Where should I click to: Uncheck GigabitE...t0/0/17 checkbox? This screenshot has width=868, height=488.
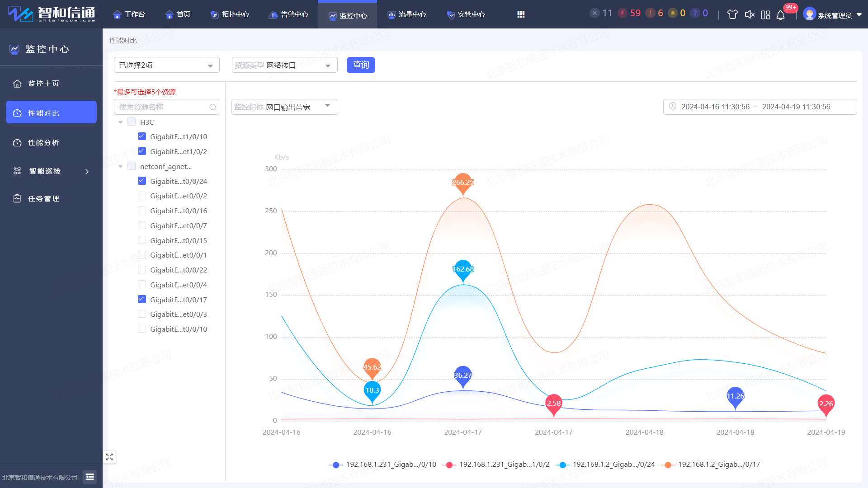pos(142,299)
